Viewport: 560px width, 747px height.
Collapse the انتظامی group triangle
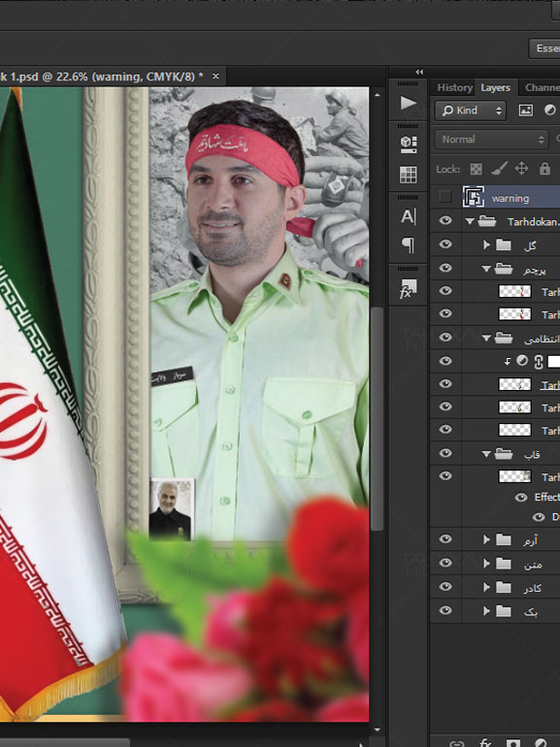pos(486,339)
